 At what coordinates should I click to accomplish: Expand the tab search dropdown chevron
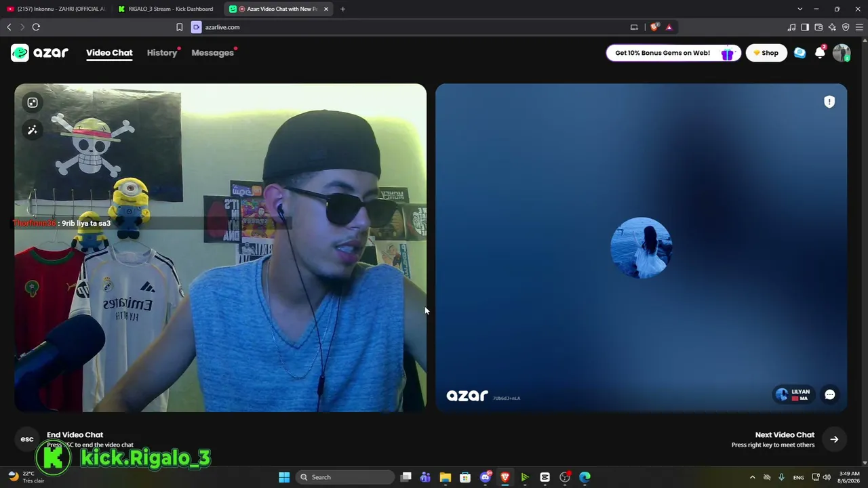point(800,9)
